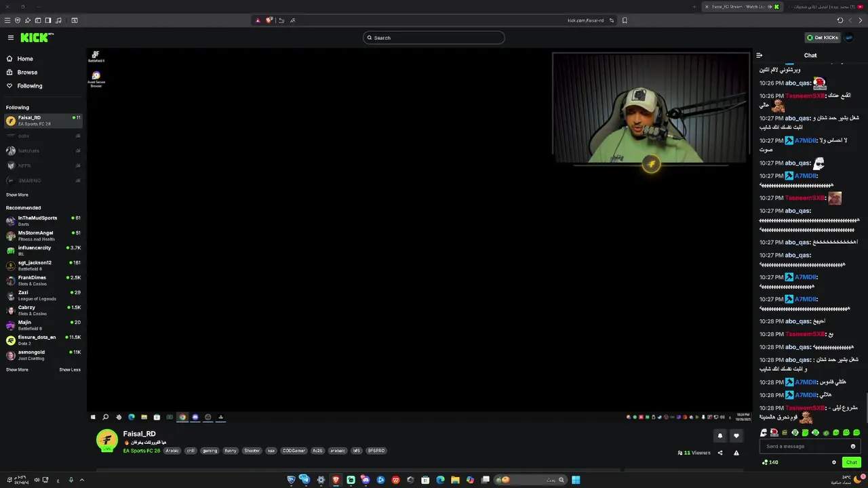Select the funny stream tag
Image resolution: width=868 pixels, height=488 pixels.
231,451
